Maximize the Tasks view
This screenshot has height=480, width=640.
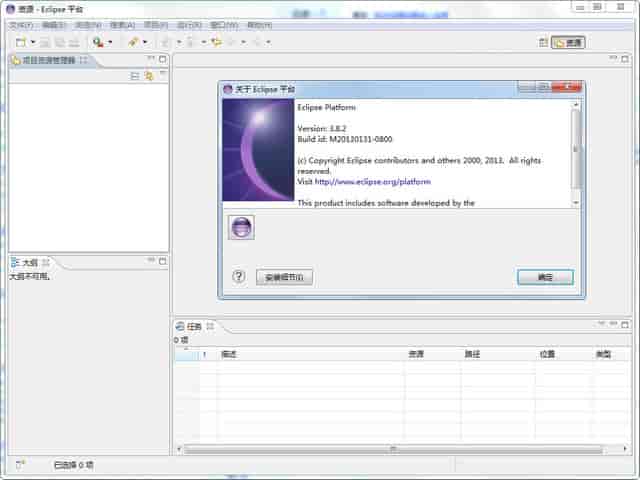625,324
